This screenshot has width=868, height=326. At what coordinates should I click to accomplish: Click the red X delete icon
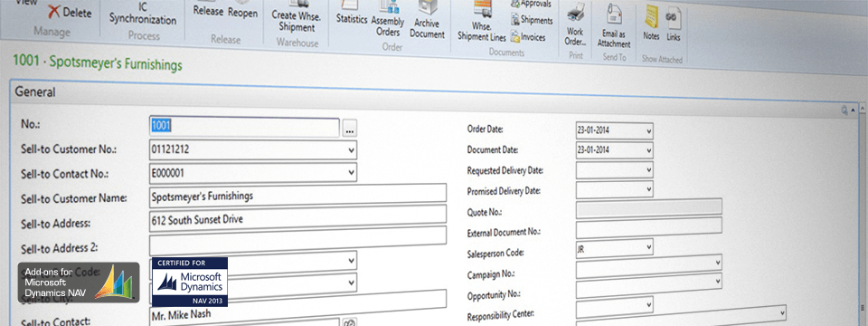pos(54,11)
